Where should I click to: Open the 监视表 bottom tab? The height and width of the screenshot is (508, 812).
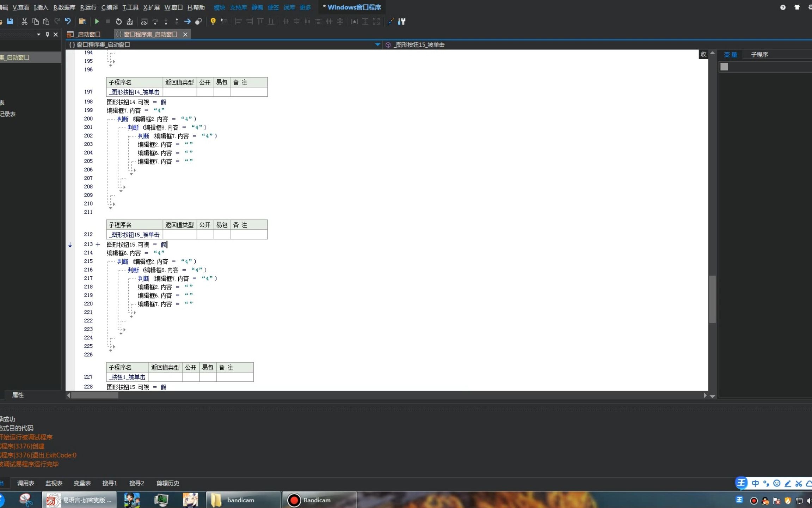tap(54, 483)
